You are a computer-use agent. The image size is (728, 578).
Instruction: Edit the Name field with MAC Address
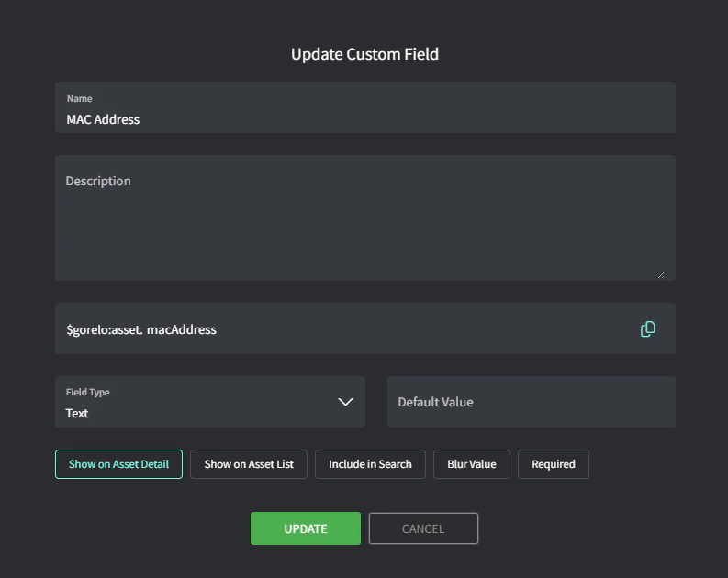[365, 107]
